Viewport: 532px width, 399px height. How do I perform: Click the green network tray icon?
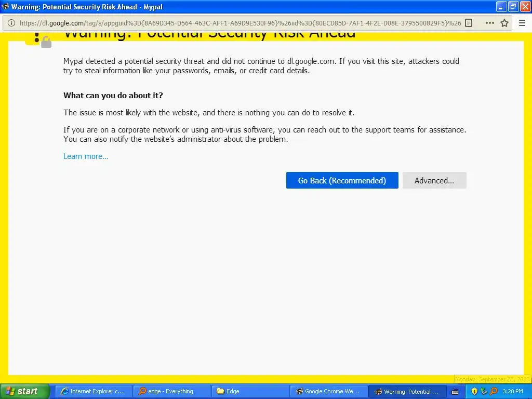[484, 391]
